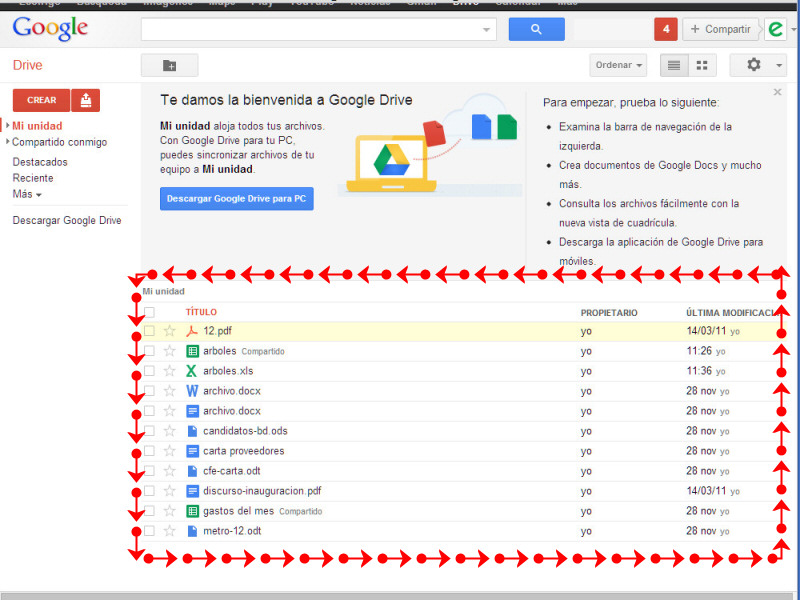Click the PDF icon of 12.pdf
Viewport: 800px width, 600px height.
pos(192,331)
